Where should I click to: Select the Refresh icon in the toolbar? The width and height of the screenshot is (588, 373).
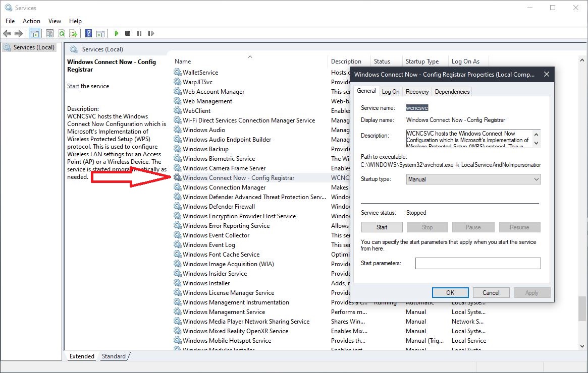pyautogui.click(x=61, y=33)
